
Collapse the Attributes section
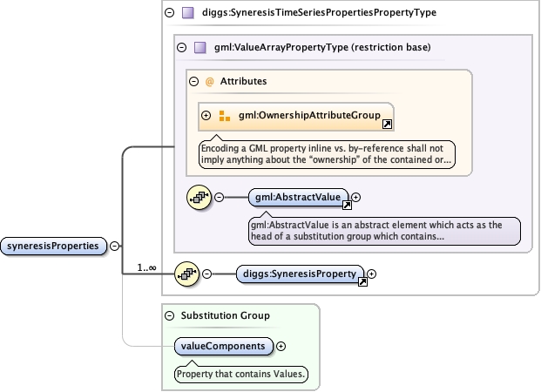[x=193, y=81]
